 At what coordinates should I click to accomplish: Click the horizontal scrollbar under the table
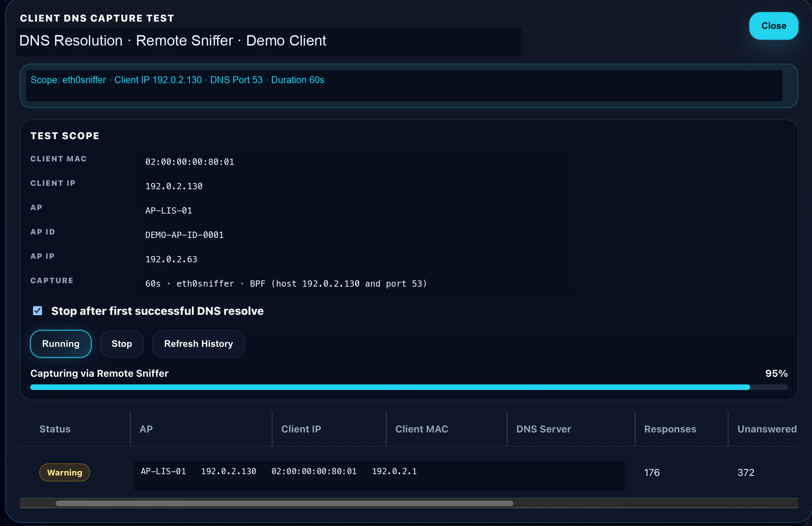pyautogui.click(x=284, y=503)
